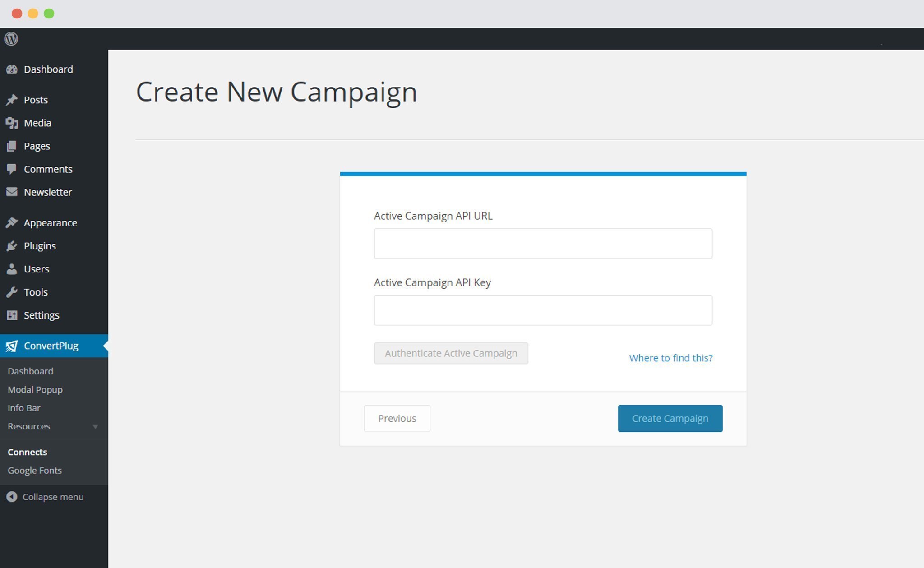Click the Media library icon
This screenshot has height=568, width=924.
tap(12, 123)
